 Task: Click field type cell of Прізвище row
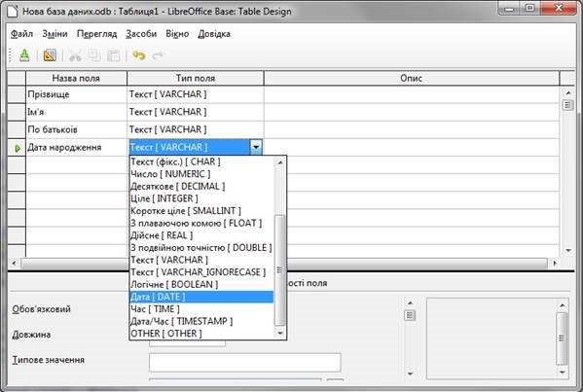196,94
